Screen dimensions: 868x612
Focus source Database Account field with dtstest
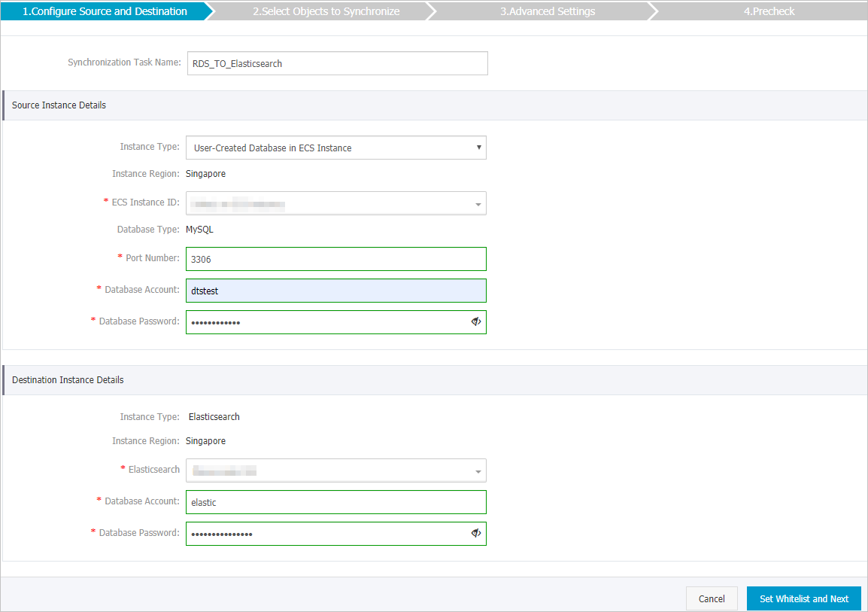click(x=336, y=291)
